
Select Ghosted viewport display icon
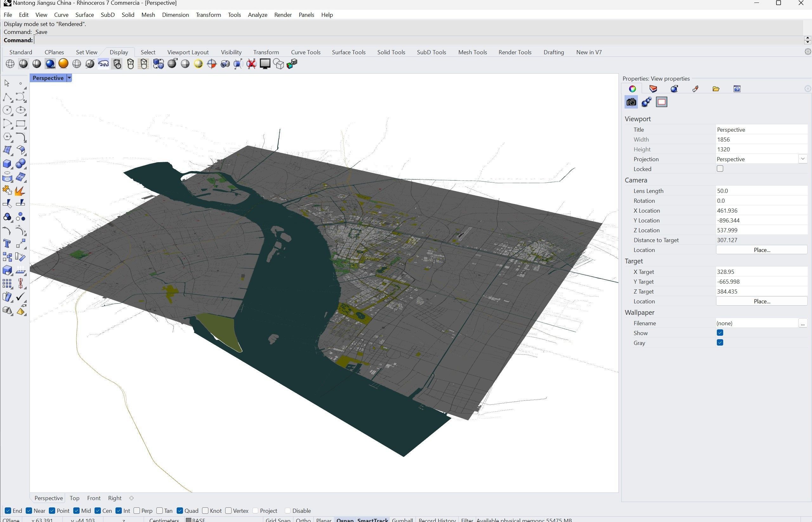point(76,64)
